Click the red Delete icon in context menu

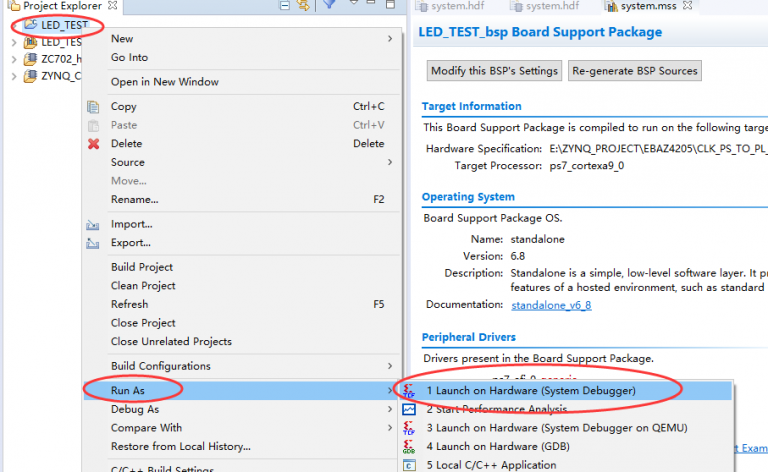94,143
